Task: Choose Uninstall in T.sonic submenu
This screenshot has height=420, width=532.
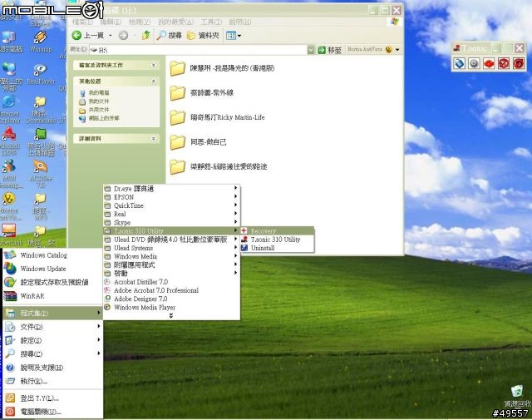Action: click(x=278, y=248)
